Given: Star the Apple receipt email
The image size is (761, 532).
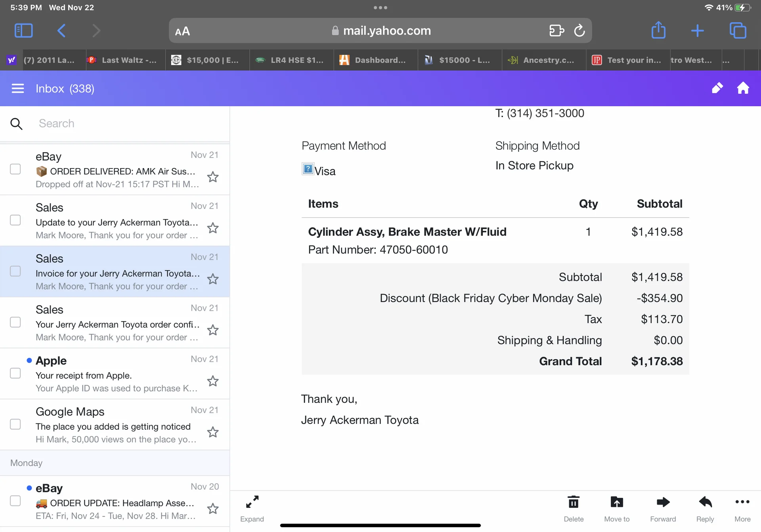Looking at the screenshot, I should pos(213,381).
